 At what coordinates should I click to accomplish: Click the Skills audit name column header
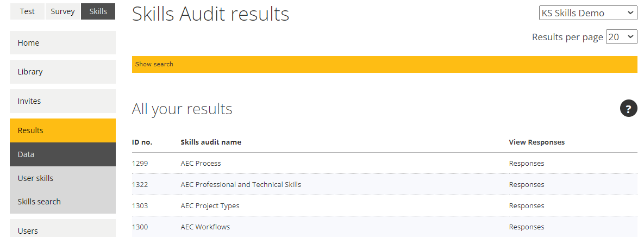click(x=211, y=142)
